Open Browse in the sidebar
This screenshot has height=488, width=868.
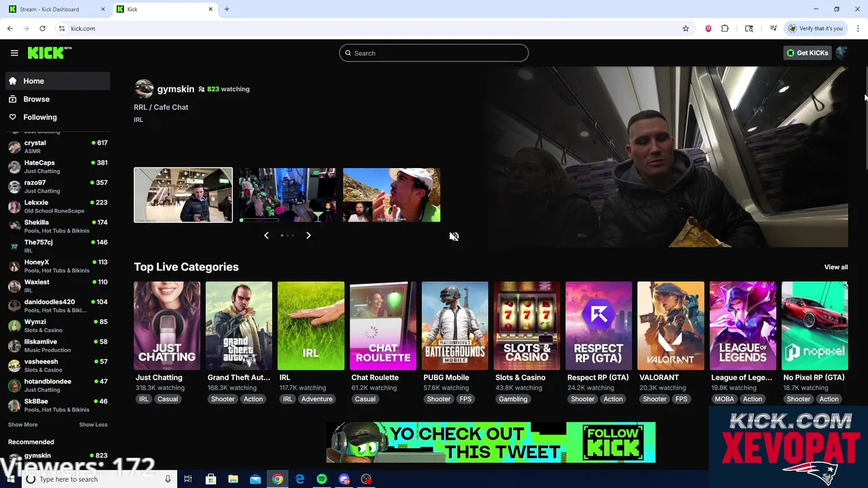point(58,99)
